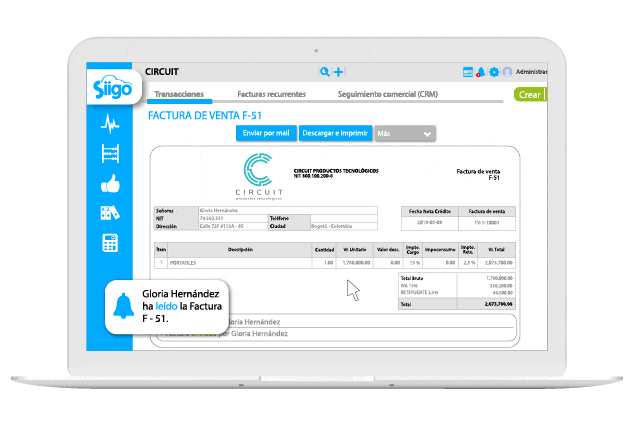Click the Cantidad column header

[x=324, y=250]
